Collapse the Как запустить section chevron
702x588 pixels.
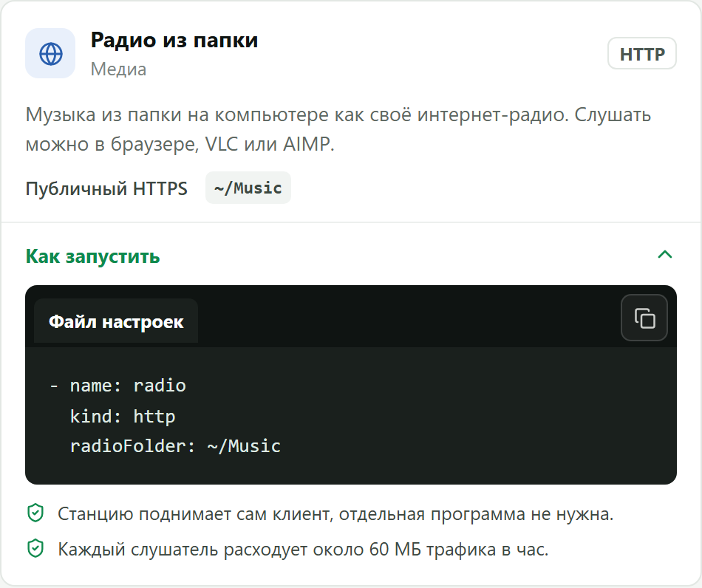pyautogui.click(x=665, y=255)
